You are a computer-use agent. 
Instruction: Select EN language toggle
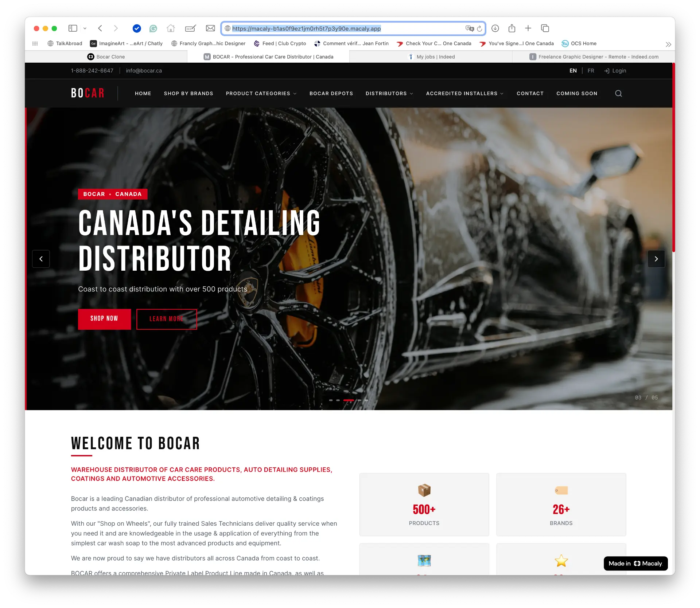[573, 71]
